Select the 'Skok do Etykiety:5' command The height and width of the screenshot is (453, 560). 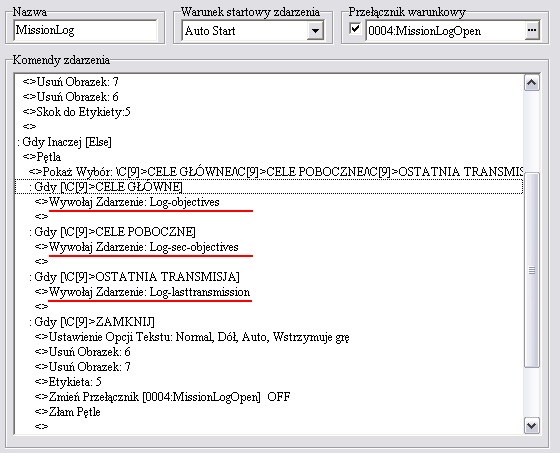point(76,112)
